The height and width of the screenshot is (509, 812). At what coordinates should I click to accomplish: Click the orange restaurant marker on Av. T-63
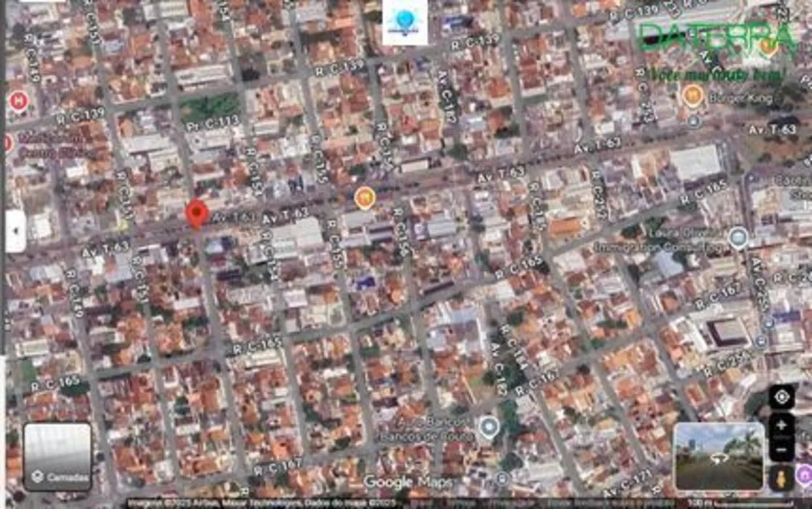[364, 198]
